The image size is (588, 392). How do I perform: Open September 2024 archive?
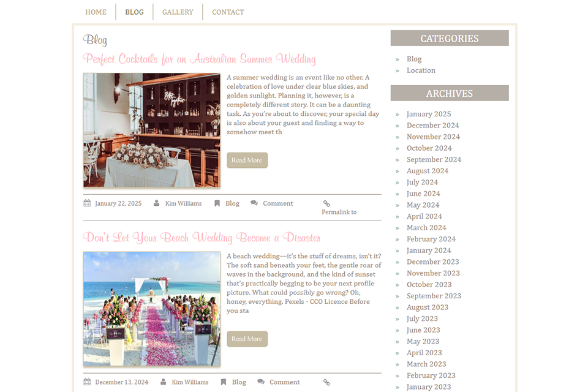click(x=434, y=159)
